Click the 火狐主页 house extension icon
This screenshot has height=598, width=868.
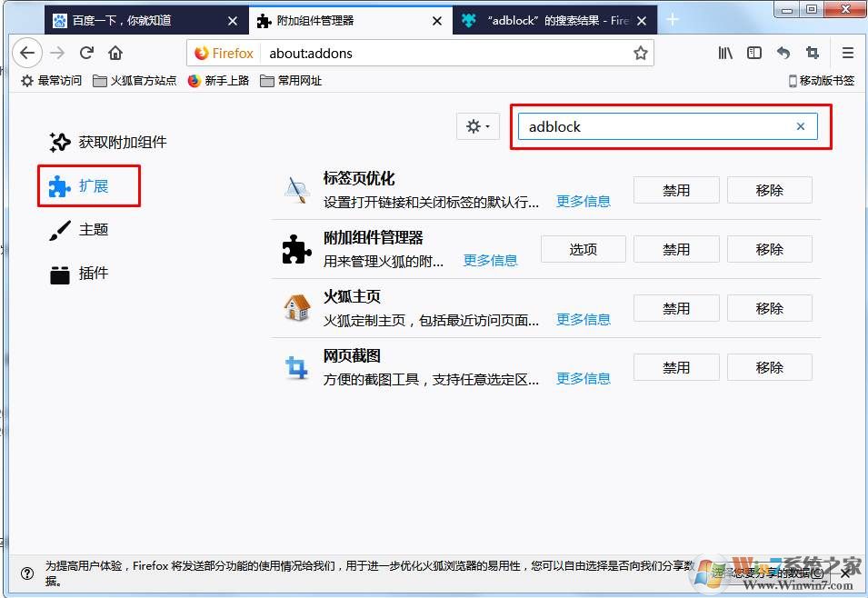tap(295, 306)
